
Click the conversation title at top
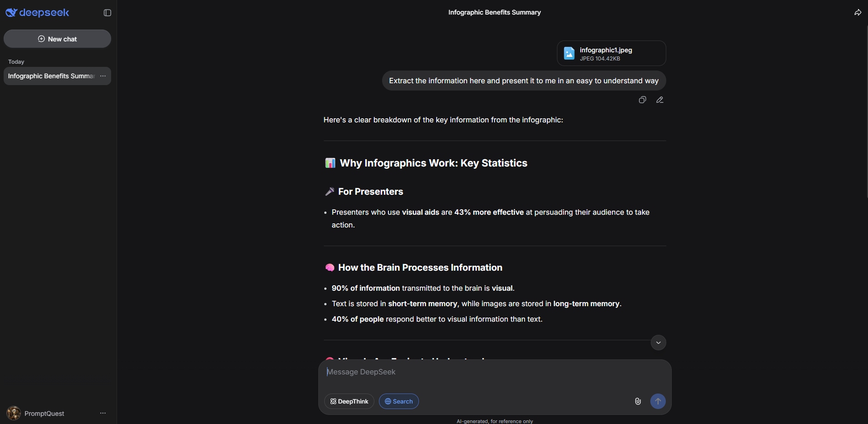(x=494, y=12)
